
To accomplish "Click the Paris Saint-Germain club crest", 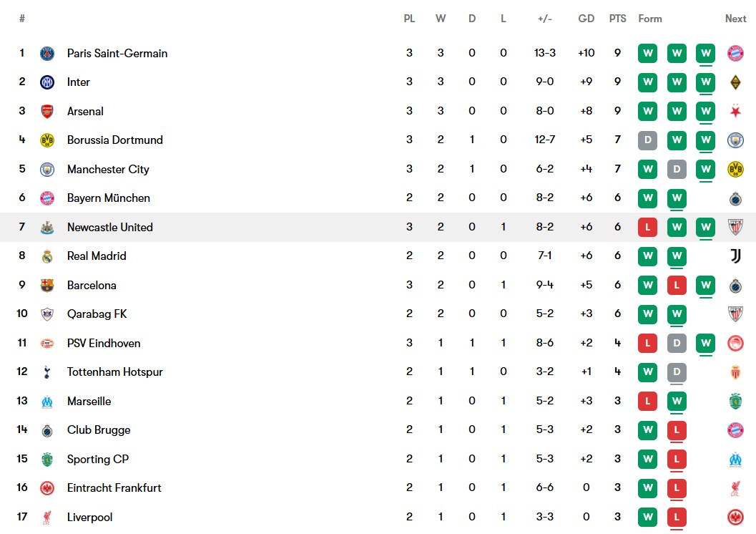I will [47, 53].
